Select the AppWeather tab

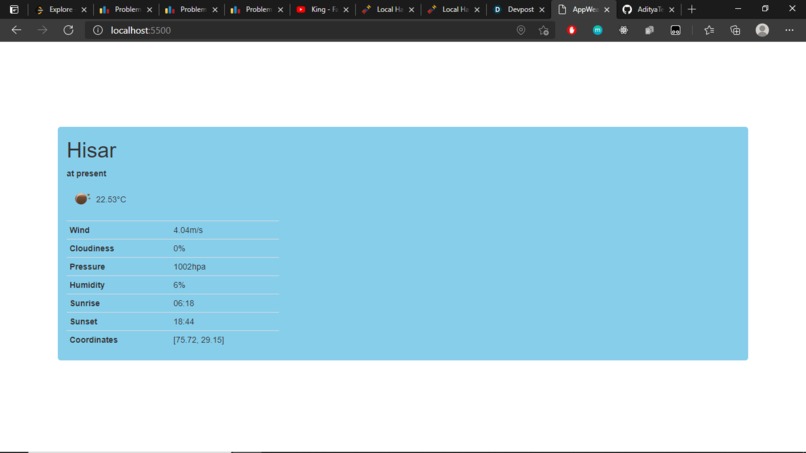point(584,9)
